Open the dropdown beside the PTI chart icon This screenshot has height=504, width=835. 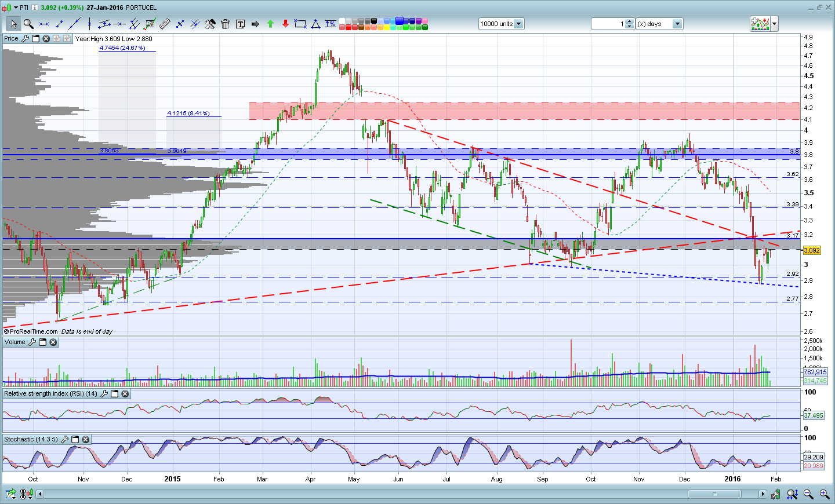coord(15,8)
